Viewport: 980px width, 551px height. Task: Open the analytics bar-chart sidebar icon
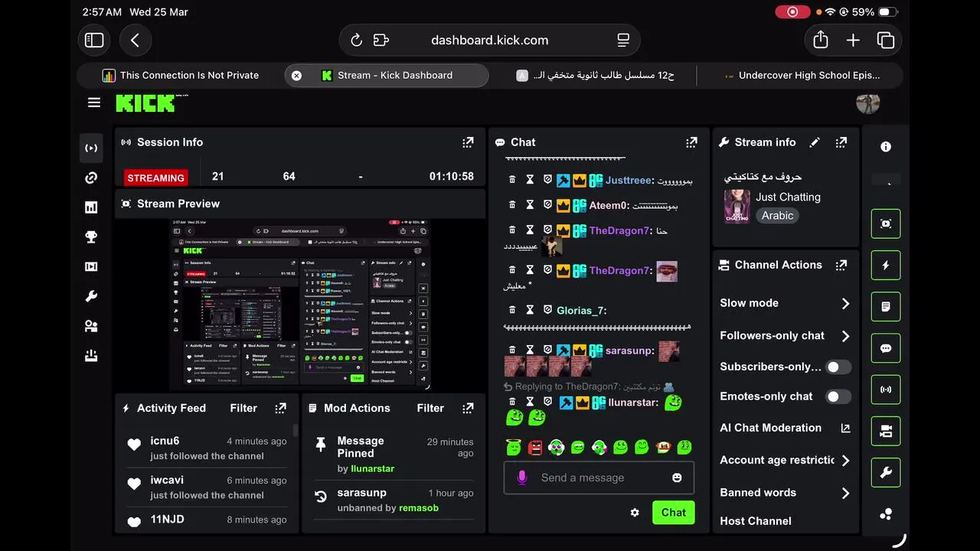[91, 207]
